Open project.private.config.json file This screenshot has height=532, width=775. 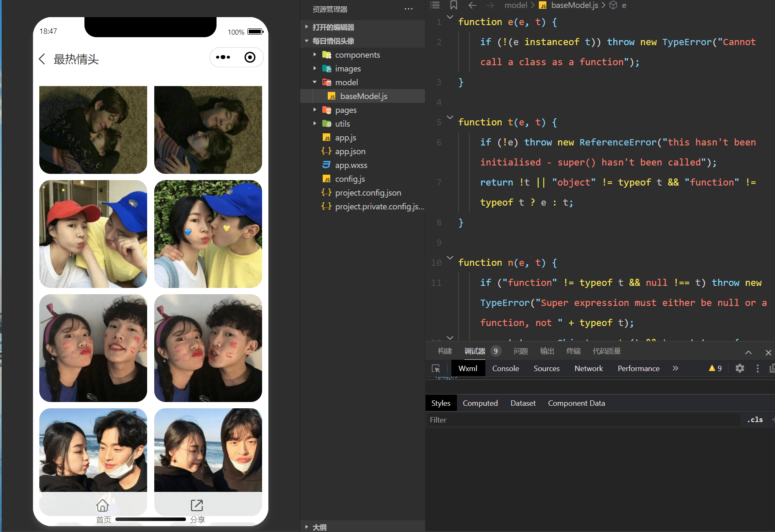pyautogui.click(x=379, y=206)
